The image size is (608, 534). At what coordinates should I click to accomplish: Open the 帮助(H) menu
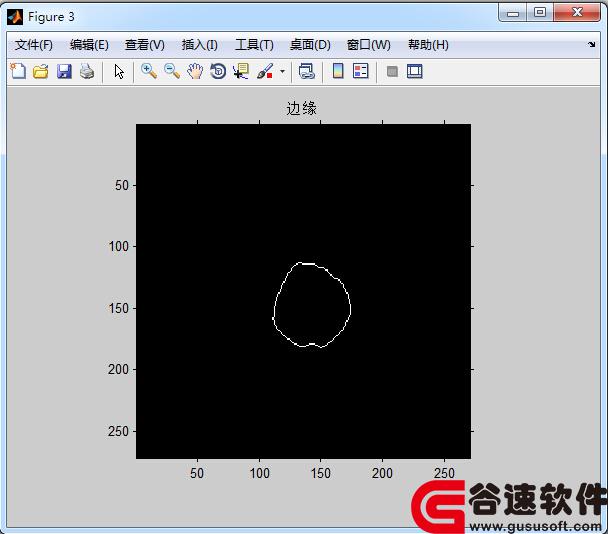point(428,45)
